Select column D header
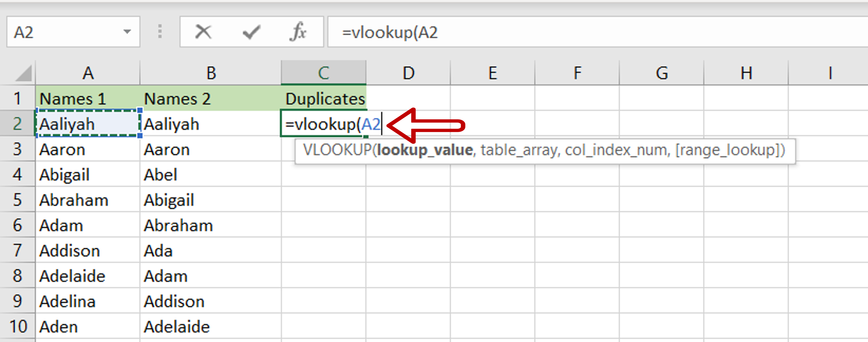Image resolution: width=868 pixels, height=342 pixels. coord(409,73)
